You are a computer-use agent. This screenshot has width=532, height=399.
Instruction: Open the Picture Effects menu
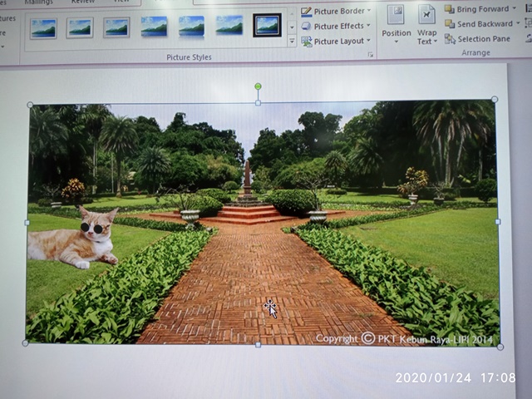[x=336, y=26]
